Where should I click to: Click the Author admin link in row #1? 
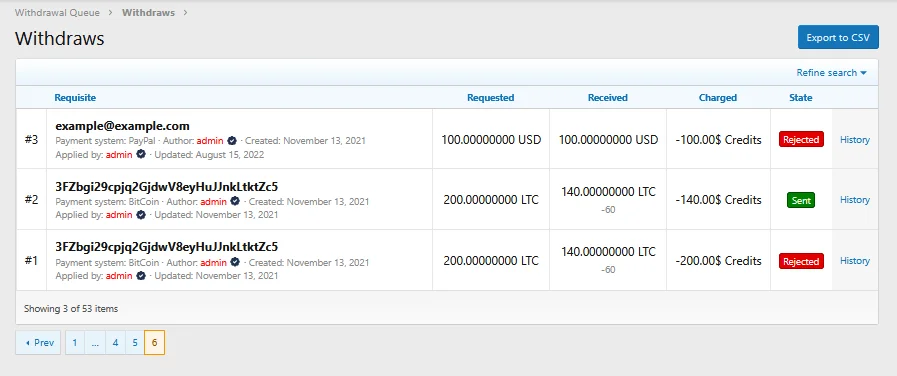point(213,263)
